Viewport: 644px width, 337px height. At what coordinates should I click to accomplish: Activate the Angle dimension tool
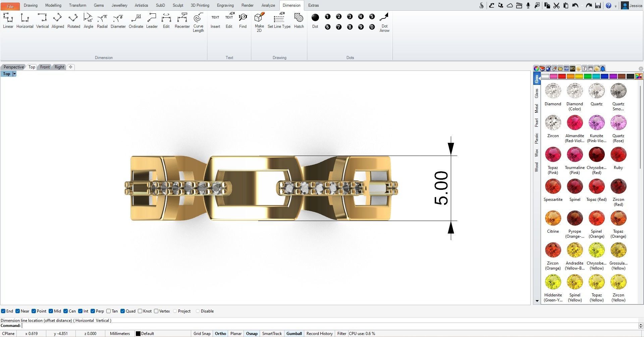(x=88, y=21)
